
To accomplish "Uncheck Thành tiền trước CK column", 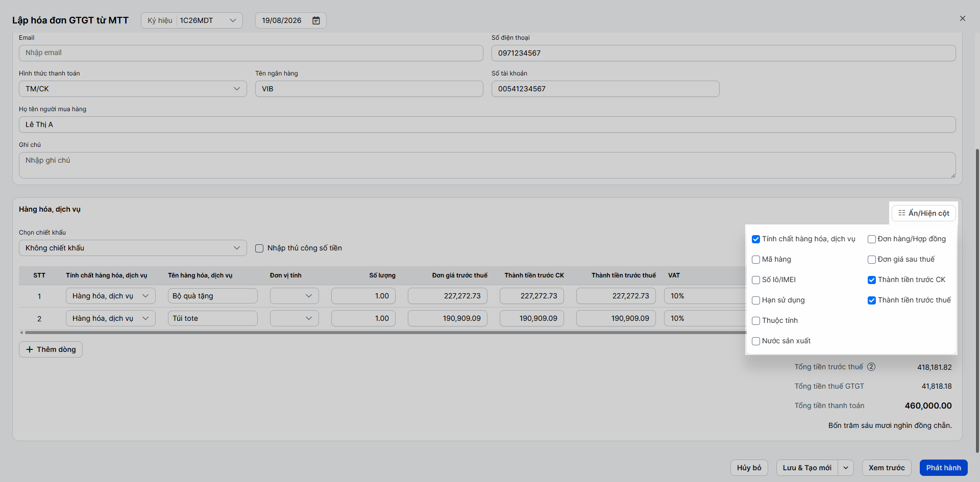I will (872, 280).
